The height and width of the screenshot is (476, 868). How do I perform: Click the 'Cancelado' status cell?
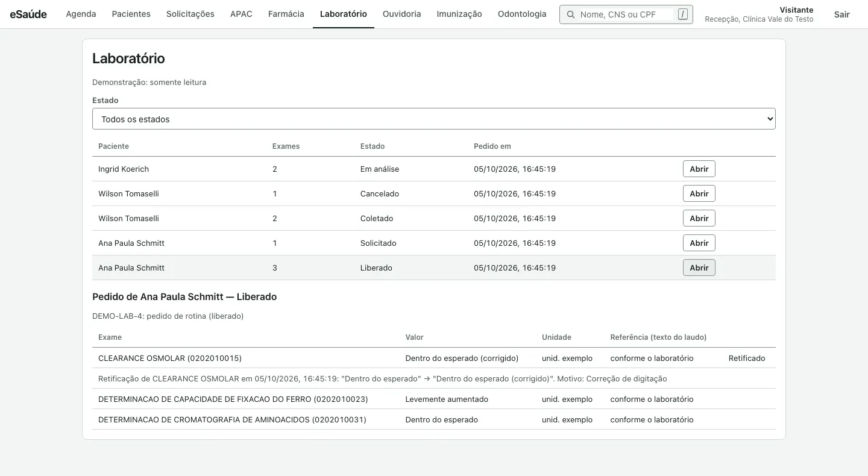coord(380,193)
